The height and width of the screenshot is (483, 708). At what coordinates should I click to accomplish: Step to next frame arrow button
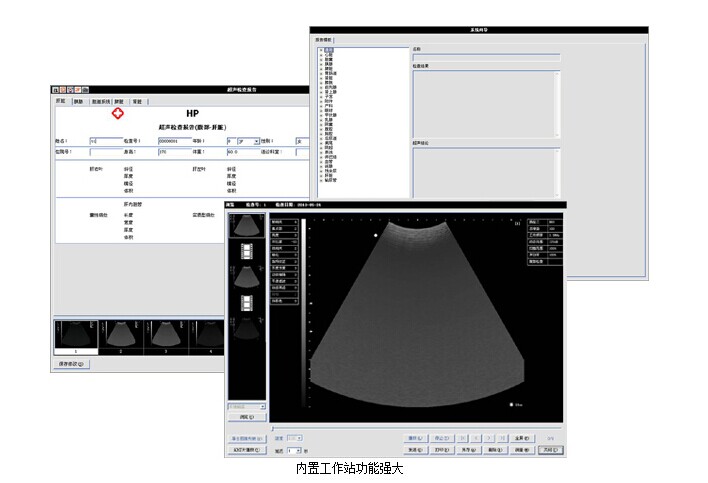489,438
